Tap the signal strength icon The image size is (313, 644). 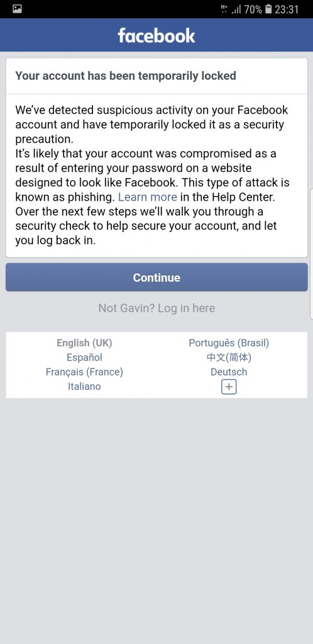[x=236, y=9]
